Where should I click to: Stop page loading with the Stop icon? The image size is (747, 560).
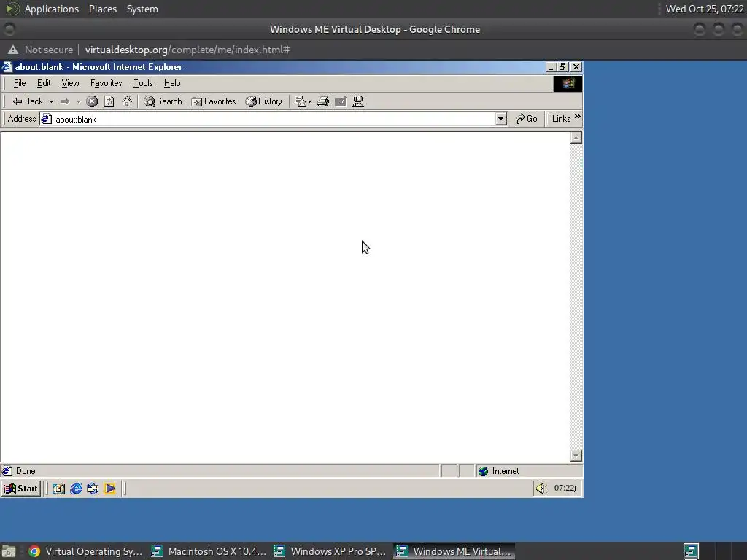[x=92, y=101]
